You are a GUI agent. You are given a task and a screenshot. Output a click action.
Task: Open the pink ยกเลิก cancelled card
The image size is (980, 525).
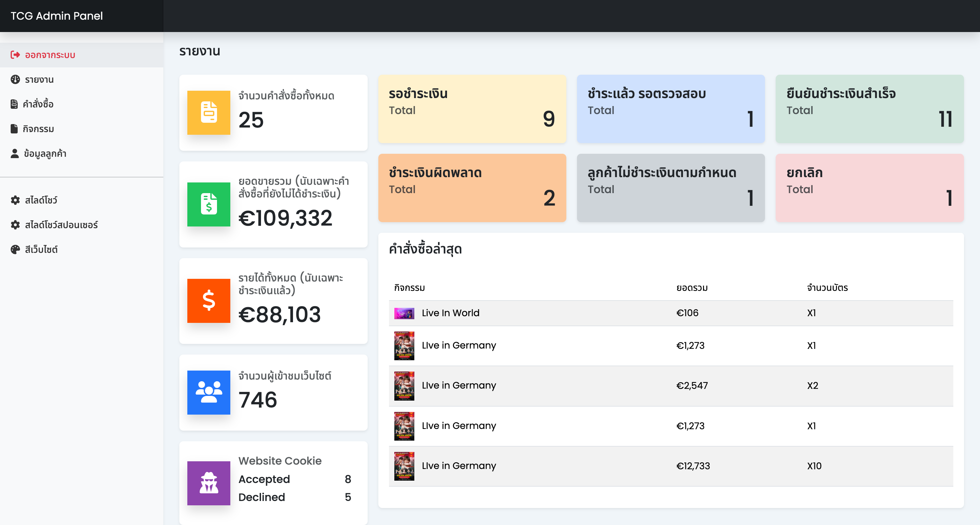point(869,188)
